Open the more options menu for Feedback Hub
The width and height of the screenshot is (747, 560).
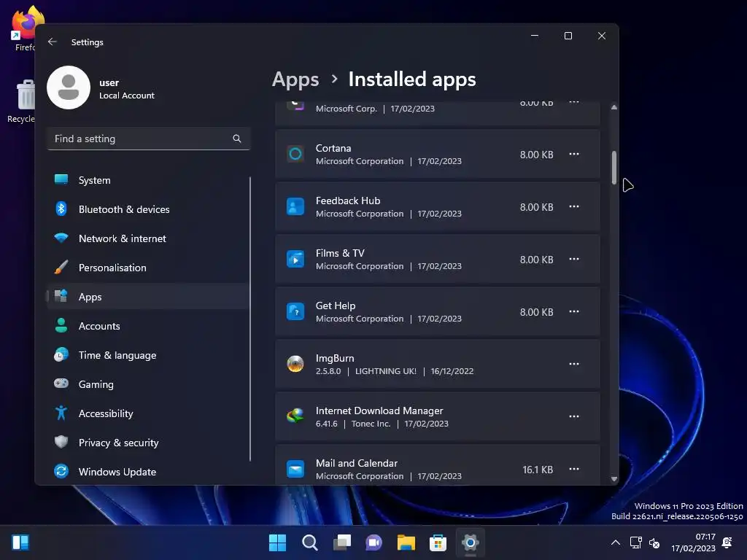574,206
